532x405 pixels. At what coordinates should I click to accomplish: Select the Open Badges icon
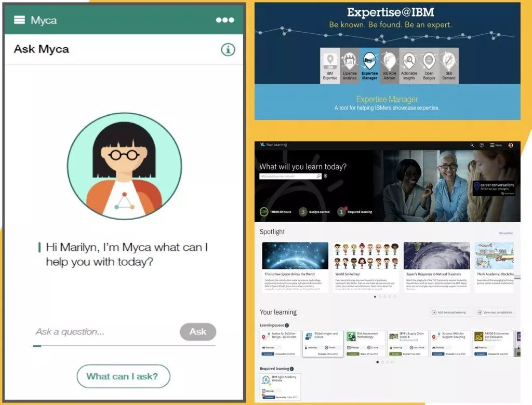pyautogui.click(x=429, y=66)
